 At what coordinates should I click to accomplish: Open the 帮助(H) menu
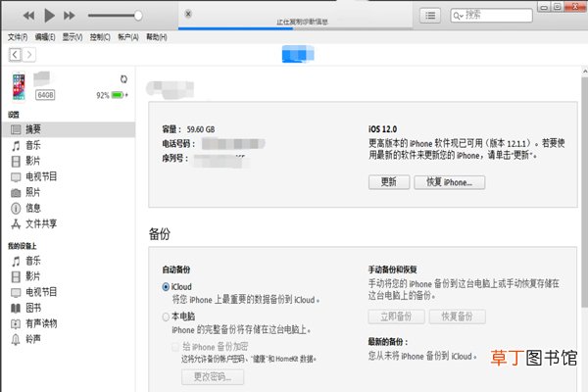pyautogui.click(x=157, y=37)
